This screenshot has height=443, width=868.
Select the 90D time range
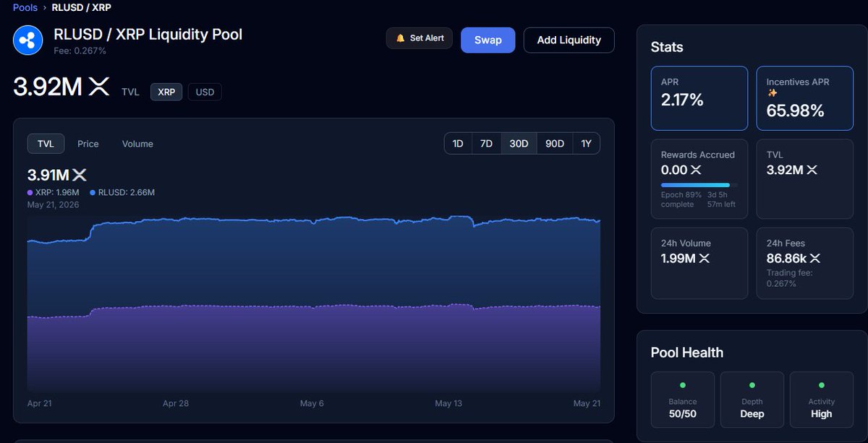(x=555, y=144)
